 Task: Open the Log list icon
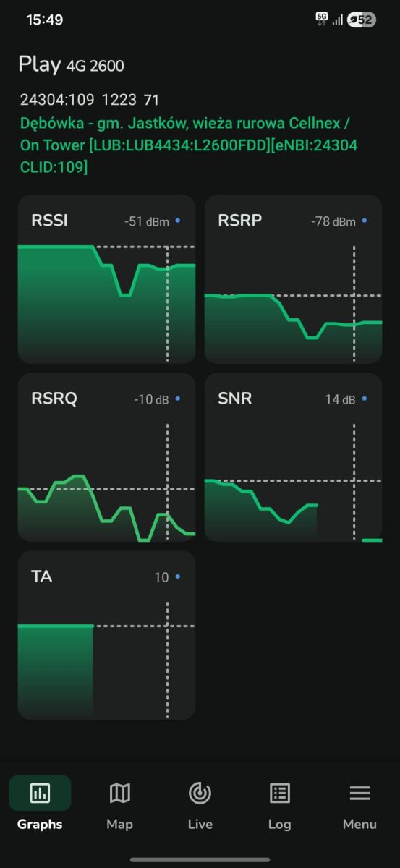(279, 793)
